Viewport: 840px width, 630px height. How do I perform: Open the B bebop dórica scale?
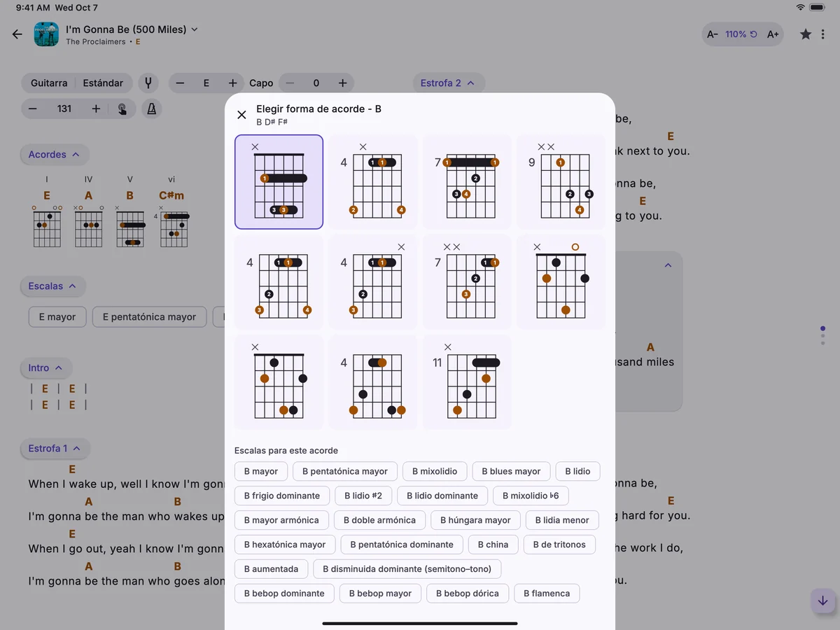pos(468,594)
